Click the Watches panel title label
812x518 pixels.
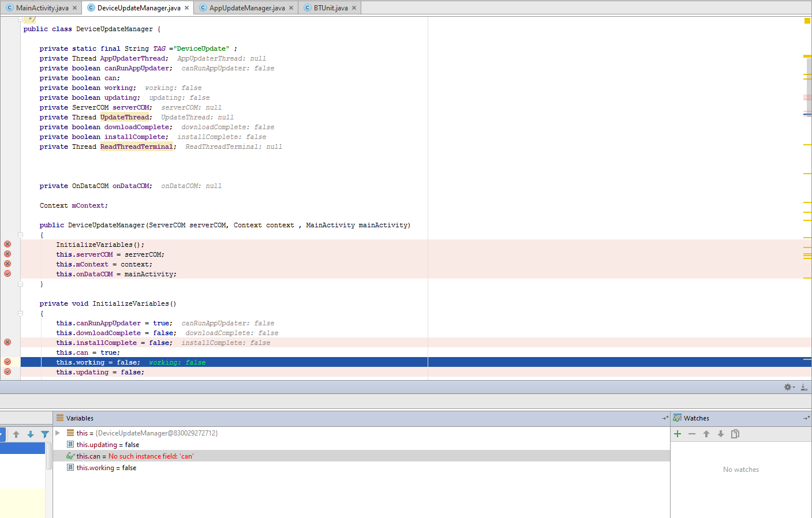tap(697, 418)
